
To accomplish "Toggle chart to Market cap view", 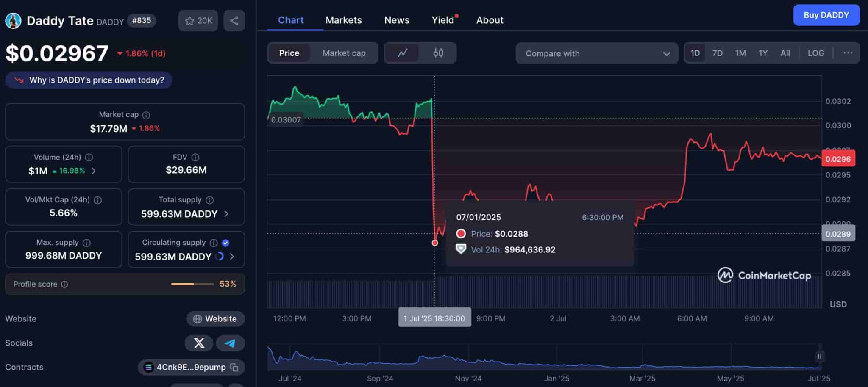I will (x=344, y=53).
